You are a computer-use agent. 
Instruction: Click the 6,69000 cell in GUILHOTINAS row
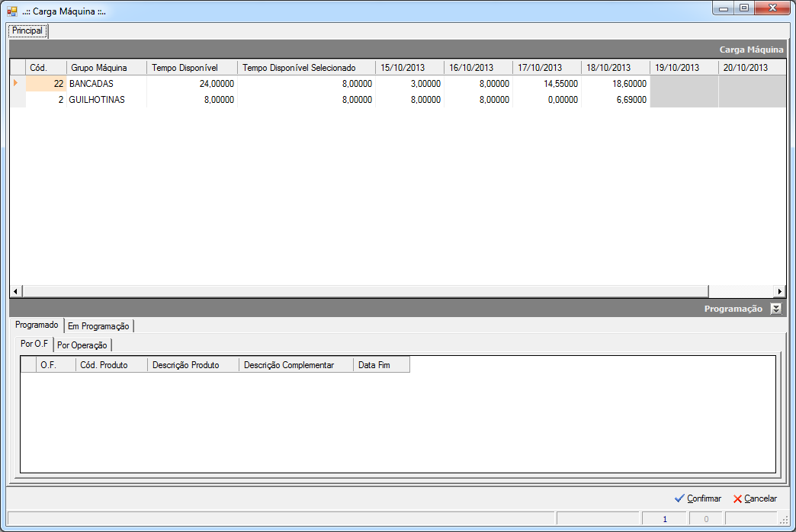(615, 100)
